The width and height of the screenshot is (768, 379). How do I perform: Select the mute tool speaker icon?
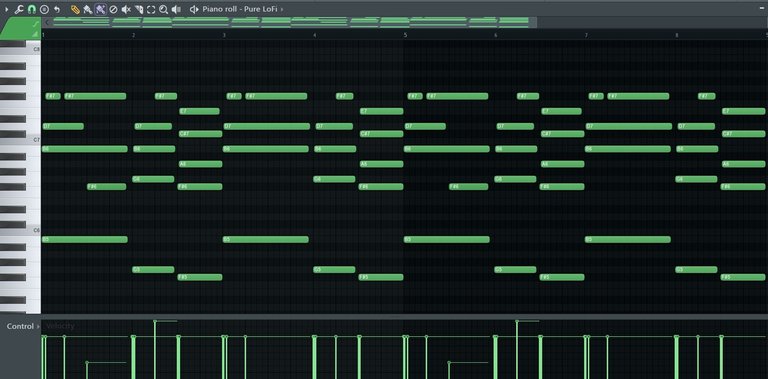[126, 9]
